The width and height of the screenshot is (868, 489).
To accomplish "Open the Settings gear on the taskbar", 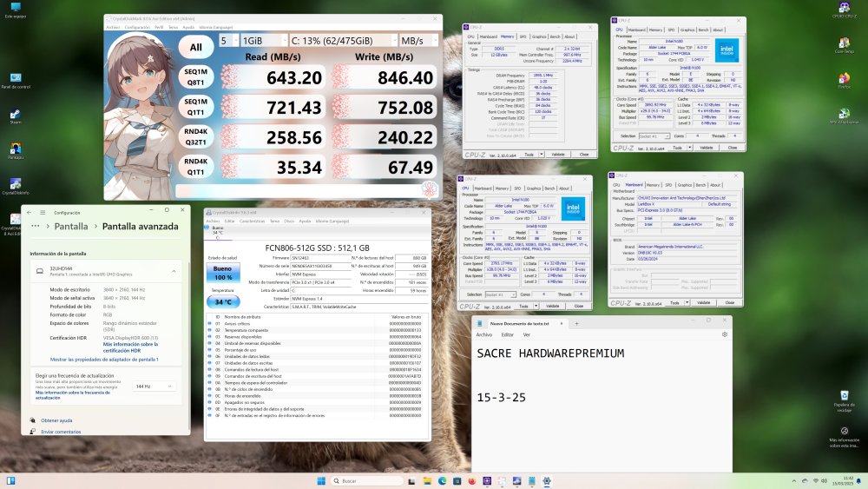I will point(547,480).
